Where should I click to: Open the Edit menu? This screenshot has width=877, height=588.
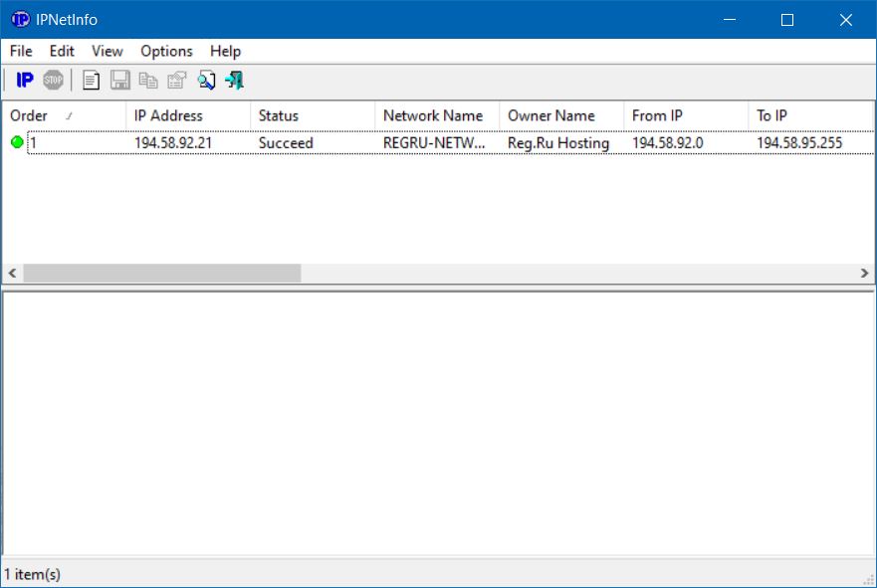(62, 51)
